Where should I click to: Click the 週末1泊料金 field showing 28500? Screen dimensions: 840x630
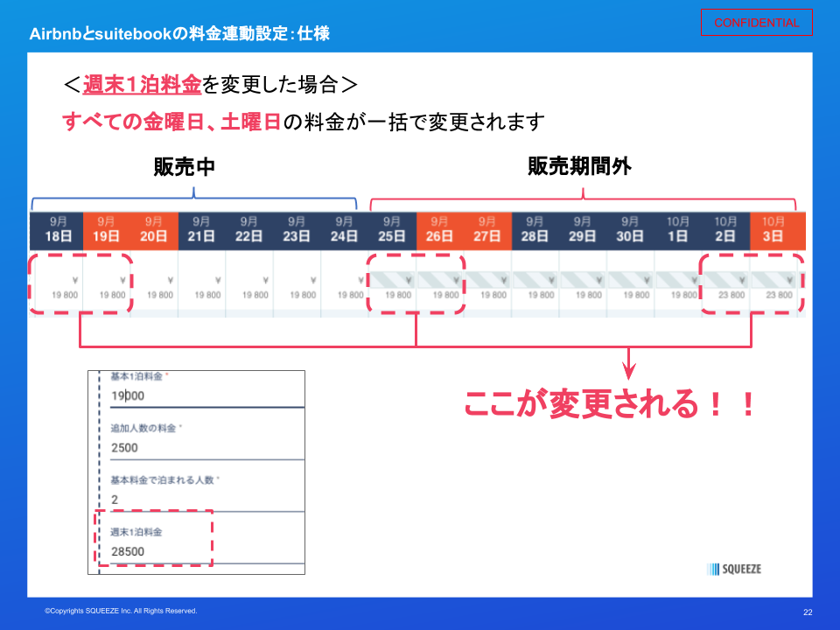(207, 552)
